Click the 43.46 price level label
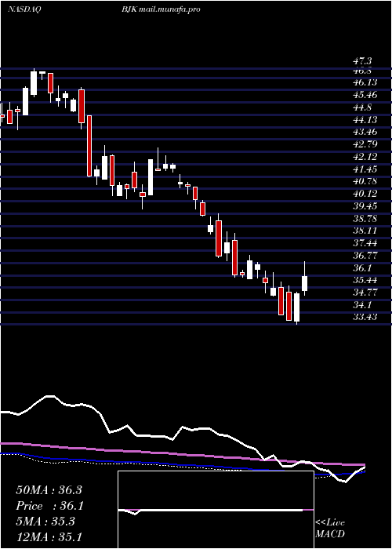Viewport: 392px width, 549px height. (365, 132)
